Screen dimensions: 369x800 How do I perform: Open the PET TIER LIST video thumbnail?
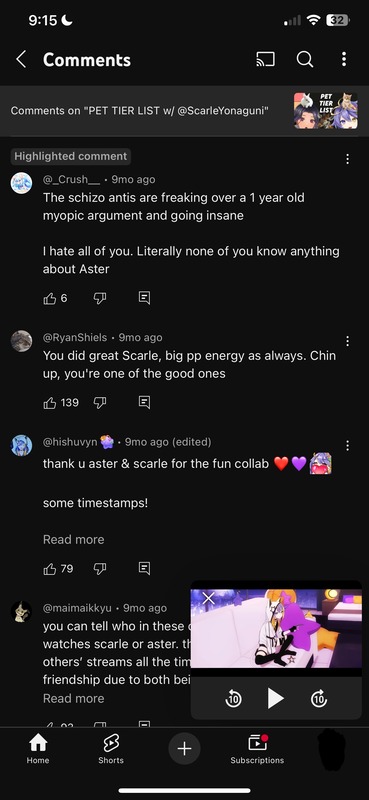point(326,111)
